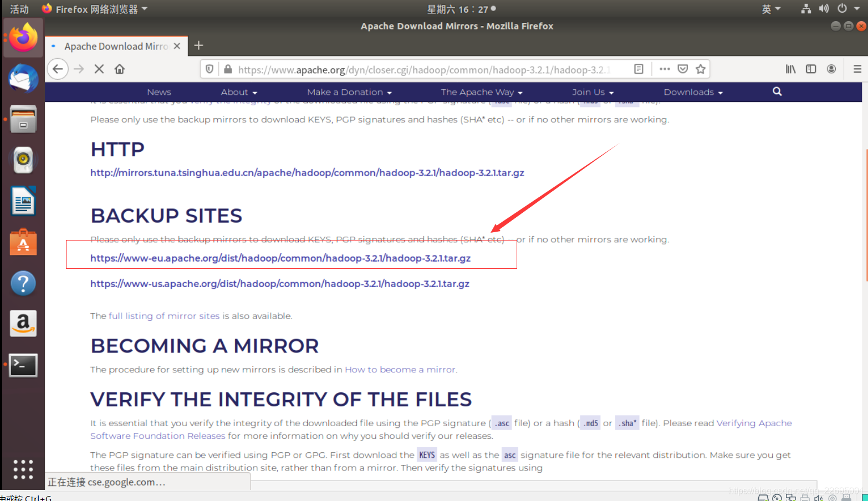Close the Apache Download Mirrors tab
This screenshot has width=868, height=501.
pos(177,46)
